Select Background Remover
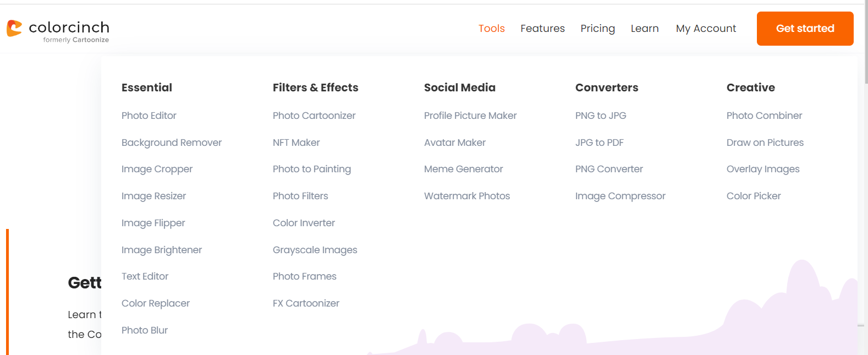The width and height of the screenshot is (868, 355). tap(172, 143)
